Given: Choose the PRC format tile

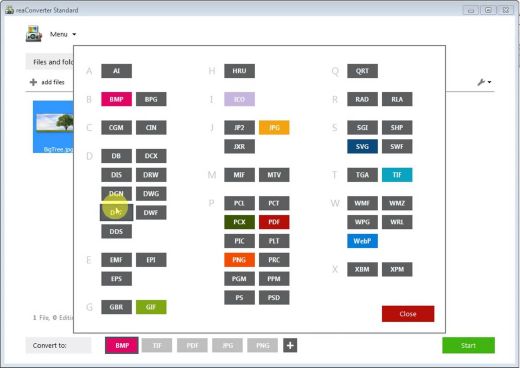Looking at the screenshot, I should (274, 260).
